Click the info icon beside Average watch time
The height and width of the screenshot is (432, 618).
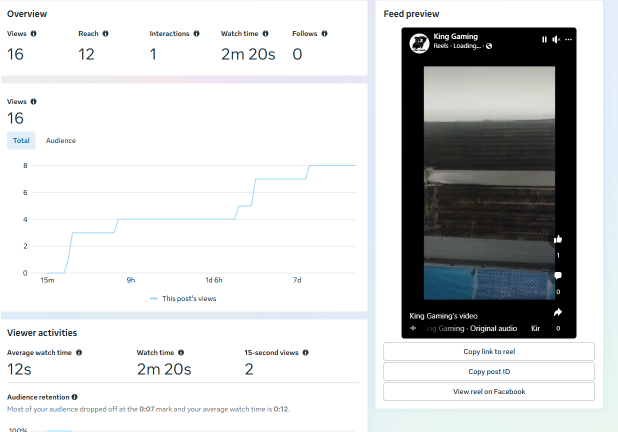coord(79,352)
